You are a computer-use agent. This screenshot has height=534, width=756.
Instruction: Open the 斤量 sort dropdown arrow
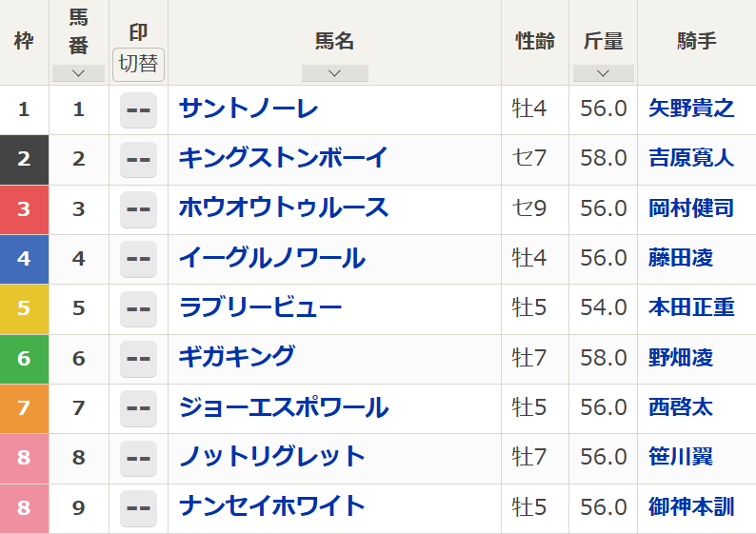tap(603, 73)
